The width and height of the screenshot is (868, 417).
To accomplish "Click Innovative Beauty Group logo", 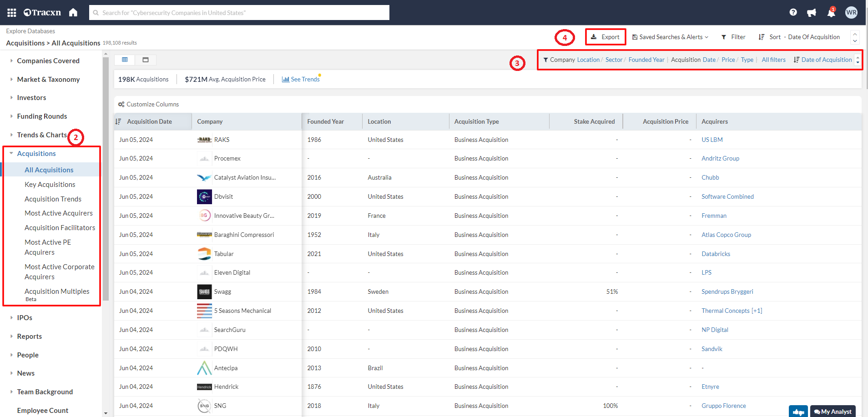I will 204,216.
